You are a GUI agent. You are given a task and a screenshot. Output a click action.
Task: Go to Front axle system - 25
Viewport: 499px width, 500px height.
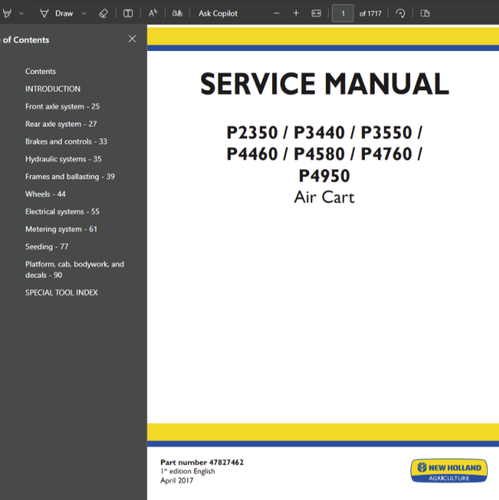tap(62, 107)
